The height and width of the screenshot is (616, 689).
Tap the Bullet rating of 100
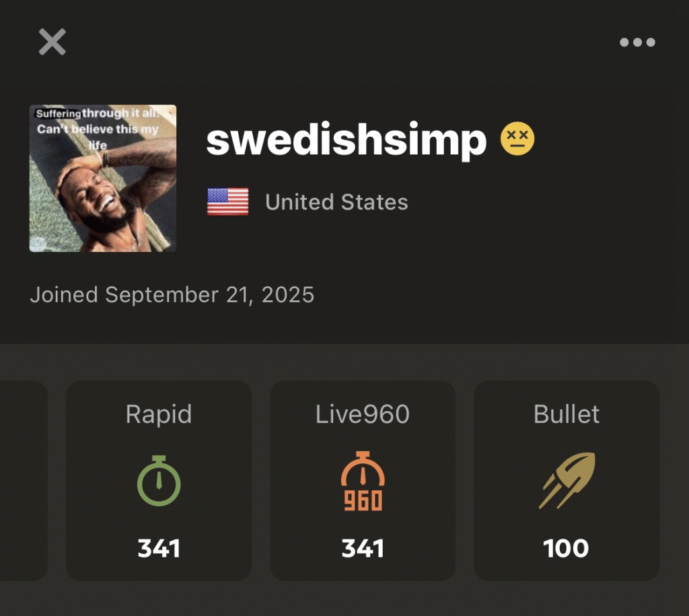567,549
